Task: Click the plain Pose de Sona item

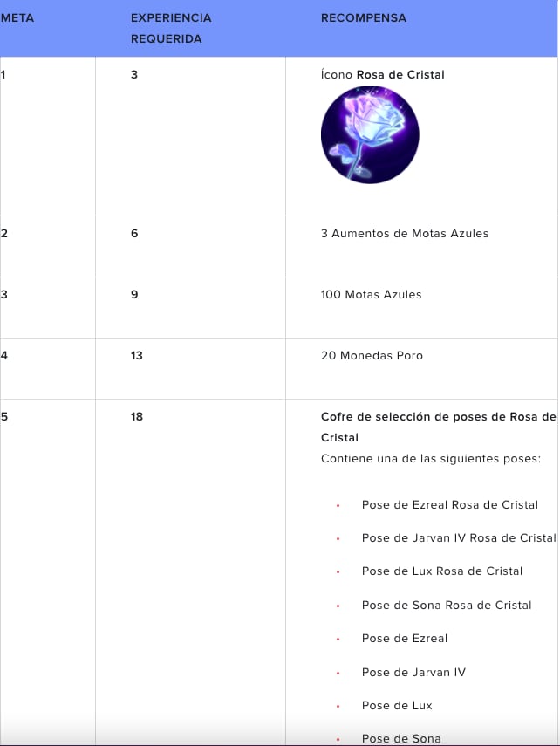Action: click(x=401, y=738)
